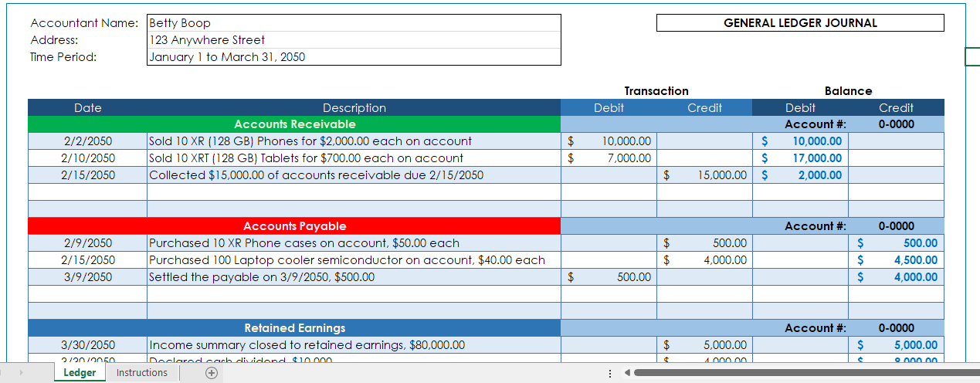Click Retained Earnings 0-0000 account number
The width and height of the screenshot is (980, 383).
coord(896,328)
